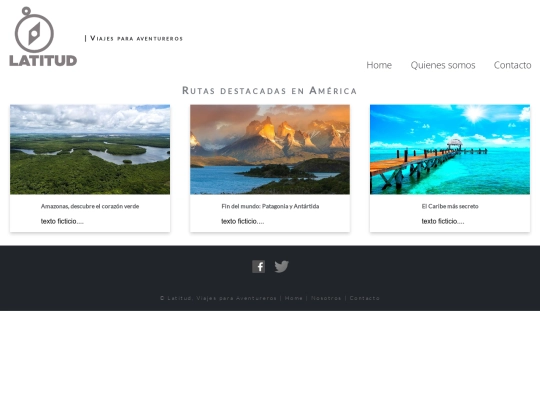540x405 pixels.
Task: Select Contacto in the top navigation
Action: [x=512, y=65]
